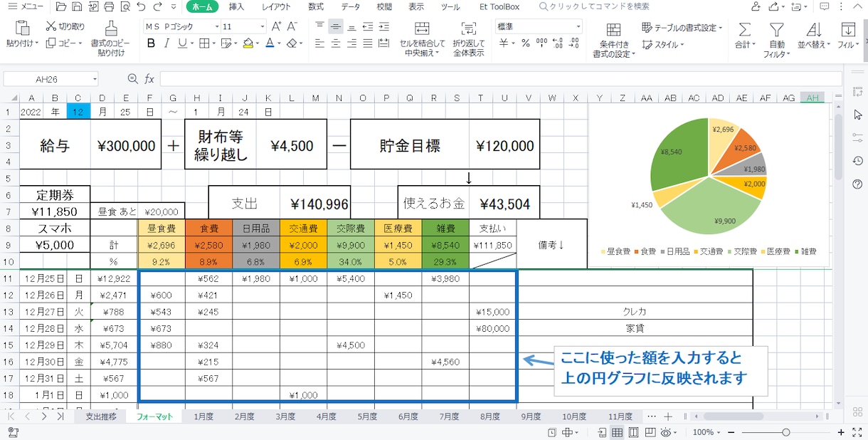Open スタイル dropdown

click(x=663, y=45)
